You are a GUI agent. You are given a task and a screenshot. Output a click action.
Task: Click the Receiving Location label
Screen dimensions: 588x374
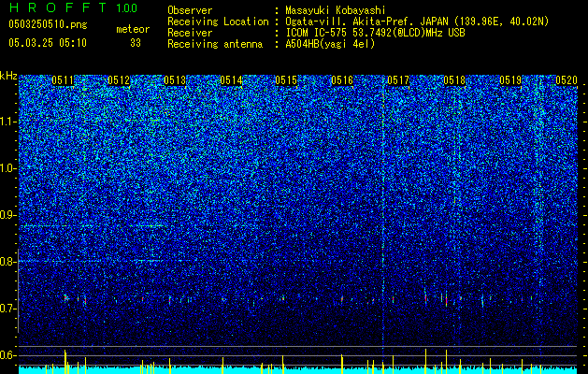[218, 22]
